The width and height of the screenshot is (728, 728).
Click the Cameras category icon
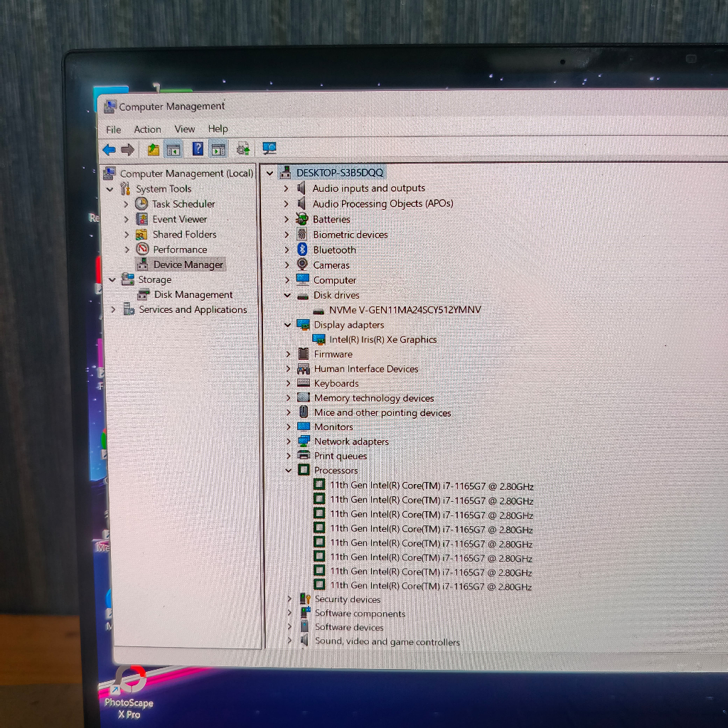pyautogui.click(x=302, y=264)
